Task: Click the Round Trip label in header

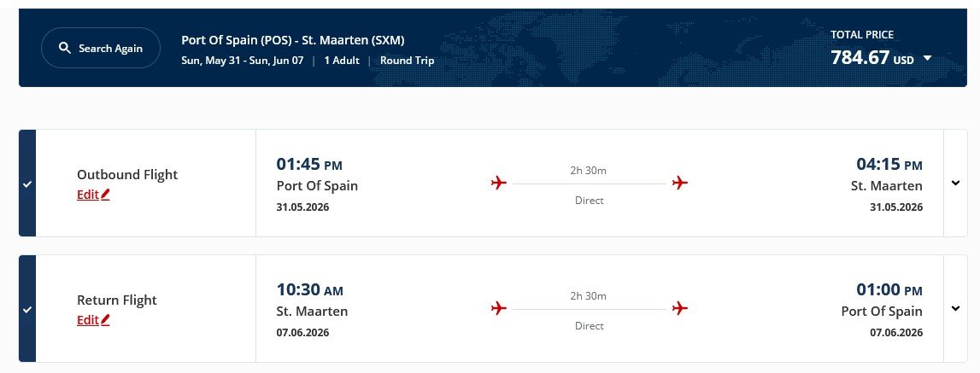Action: 407,61
